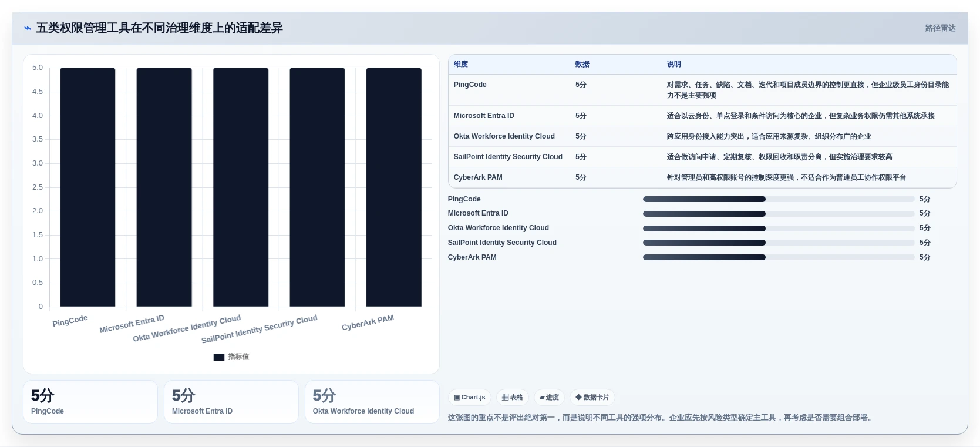The width and height of the screenshot is (980, 447).
Task: Click the 数据卡片 tag chip
Action: point(592,398)
